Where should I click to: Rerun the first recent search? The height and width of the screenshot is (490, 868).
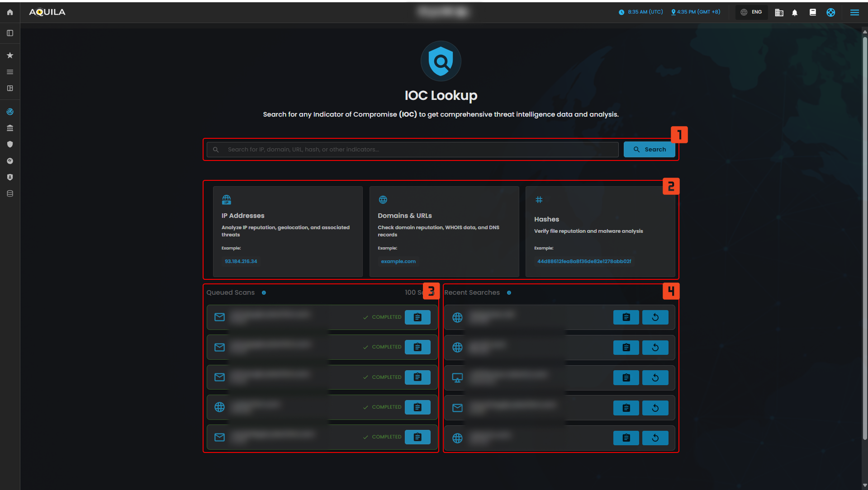click(x=655, y=317)
